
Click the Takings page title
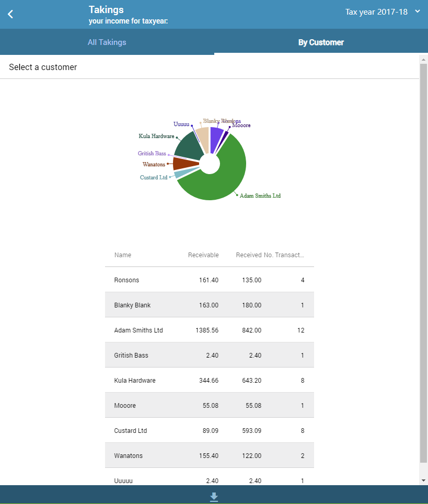[106, 9]
